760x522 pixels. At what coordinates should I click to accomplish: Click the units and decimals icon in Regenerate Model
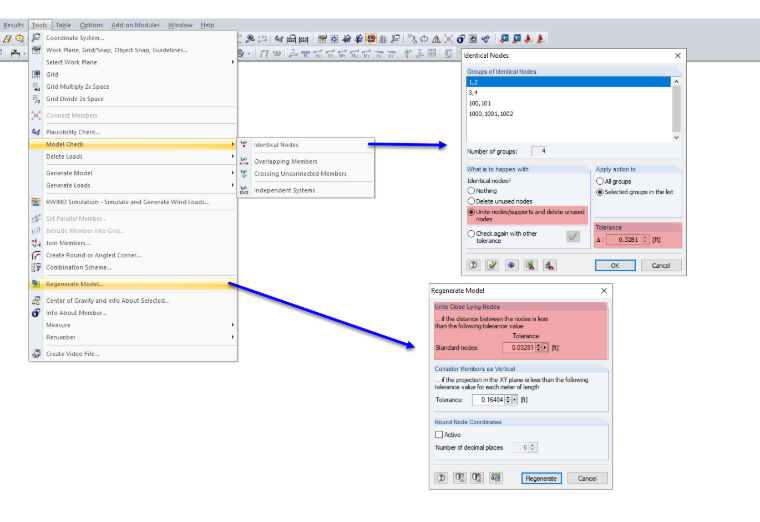495,478
